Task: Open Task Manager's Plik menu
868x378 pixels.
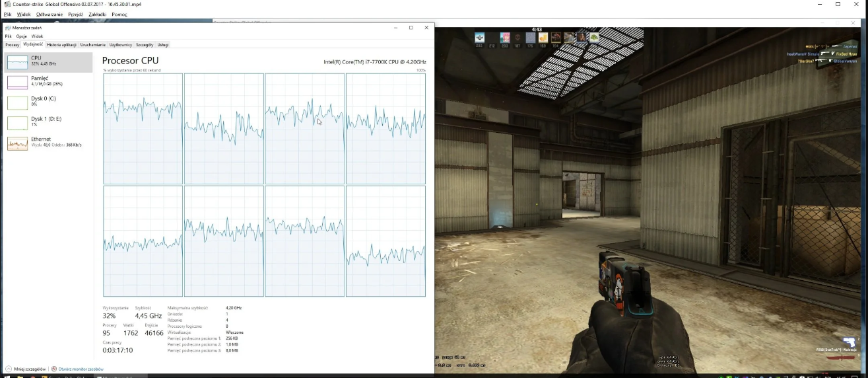Action: (x=9, y=36)
